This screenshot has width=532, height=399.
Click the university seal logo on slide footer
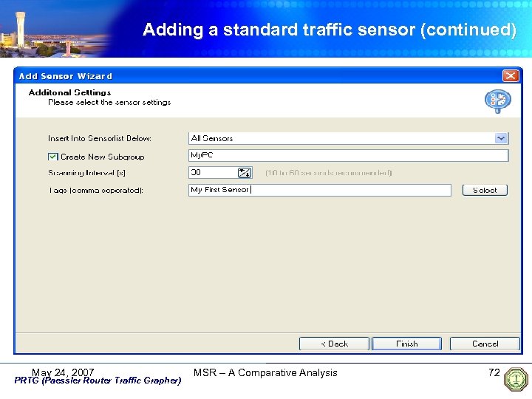pyautogui.click(x=516, y=379)
